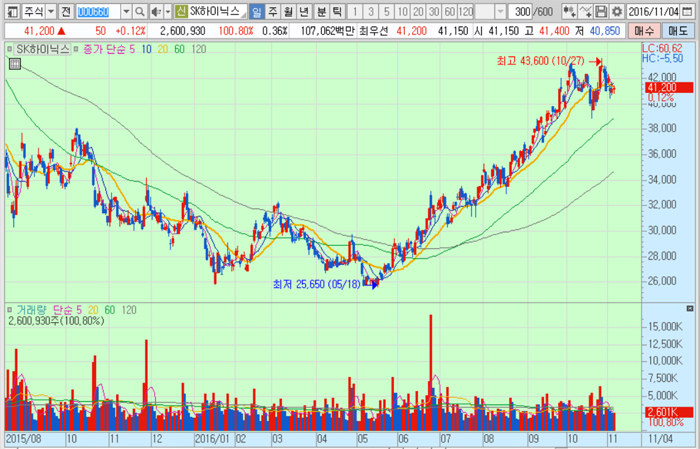Select the 틱 (tick) chart tab

coord(337,11)
